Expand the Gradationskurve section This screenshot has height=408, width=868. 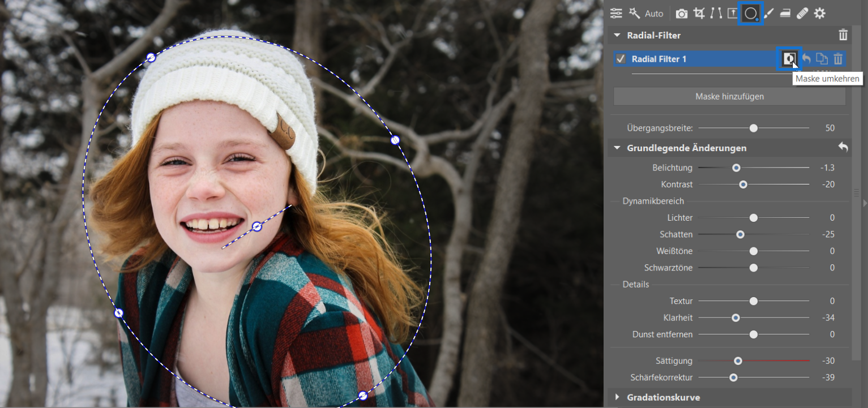[617, 397]
